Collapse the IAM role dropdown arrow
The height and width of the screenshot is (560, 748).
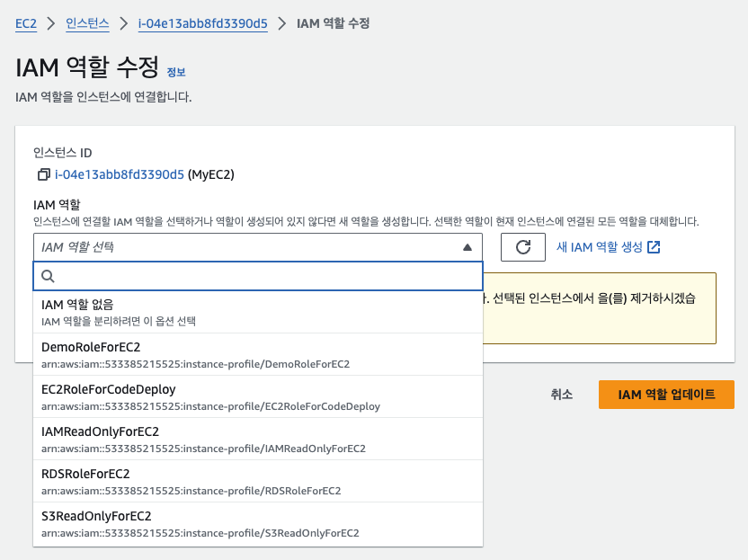[x=467, y=247]
